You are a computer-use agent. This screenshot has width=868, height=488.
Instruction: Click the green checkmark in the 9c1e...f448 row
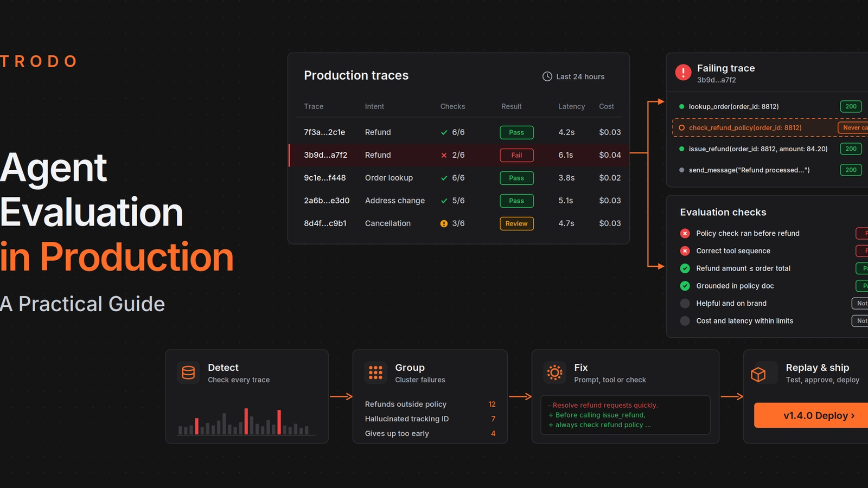click(x=444, y=178)
